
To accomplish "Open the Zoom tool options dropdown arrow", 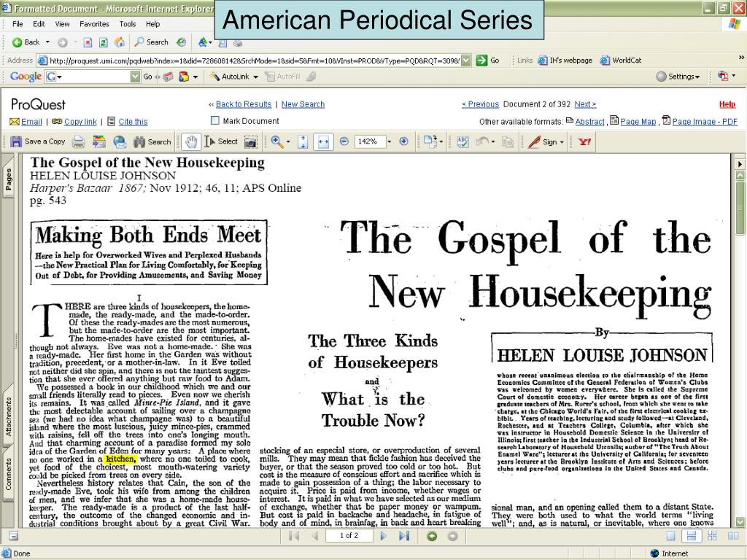I will pos(287,142).
